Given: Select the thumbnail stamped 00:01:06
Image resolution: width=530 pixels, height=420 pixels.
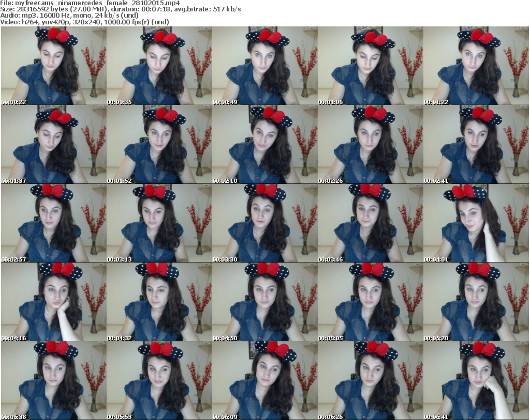Looking at the screenshot, I should tap(370, 66).
